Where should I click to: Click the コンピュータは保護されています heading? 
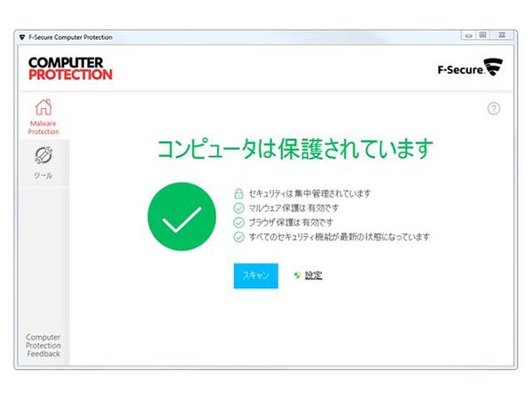pos(295,149)
